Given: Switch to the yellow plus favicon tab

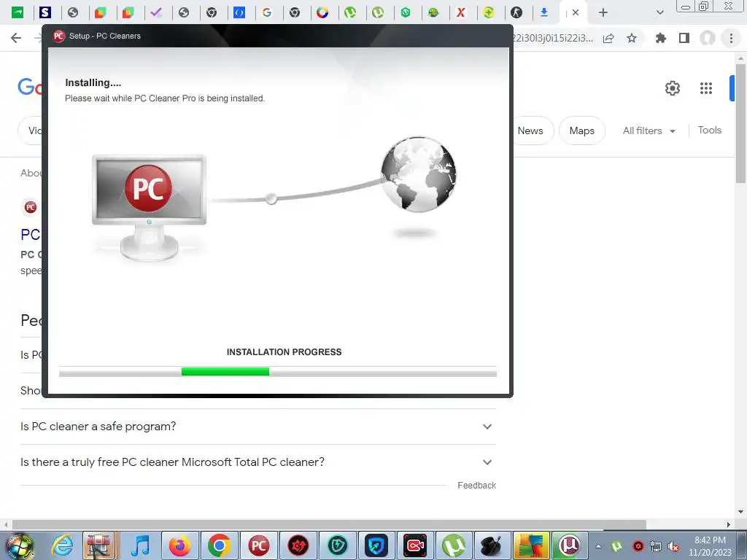Looking at the screenshot, I should tap(488, 12).
